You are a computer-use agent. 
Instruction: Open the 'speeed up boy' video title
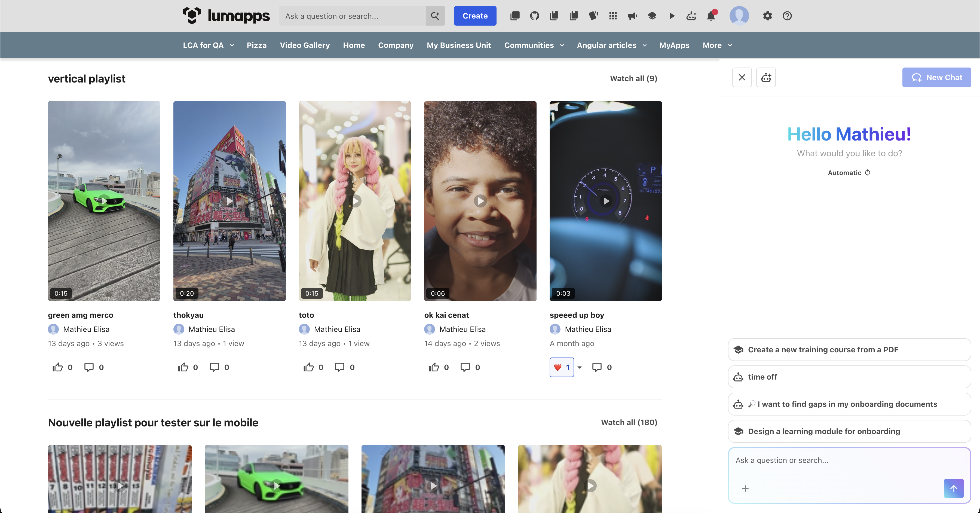(x=577, y=315)
